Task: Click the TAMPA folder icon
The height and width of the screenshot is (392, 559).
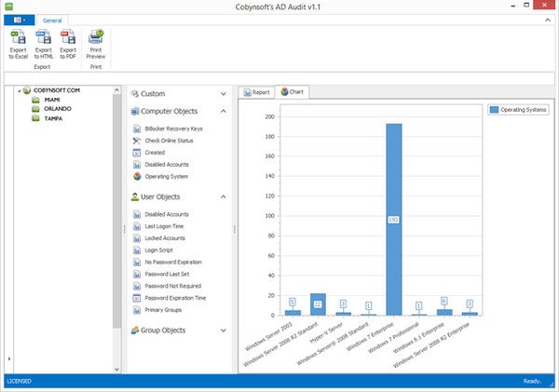Action: [35, 118]
